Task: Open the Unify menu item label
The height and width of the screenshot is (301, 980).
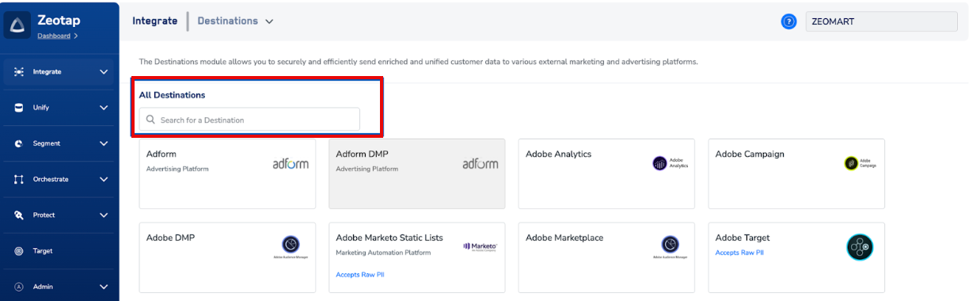Action: [x=41, y=108]
